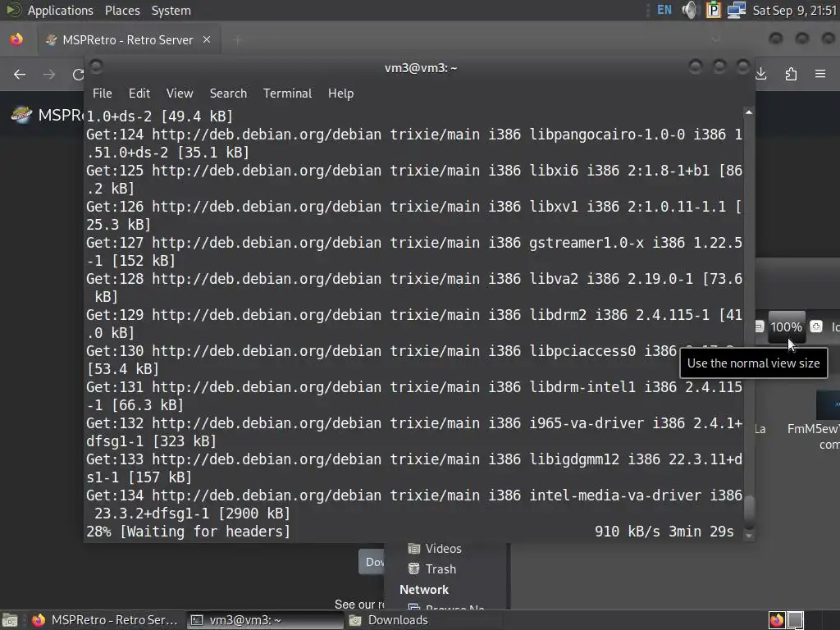Viewport: 840px width, 630px height.
Task: Select the second workspace in the switcher
Action: pyautogui.click(x=796, y=620)
